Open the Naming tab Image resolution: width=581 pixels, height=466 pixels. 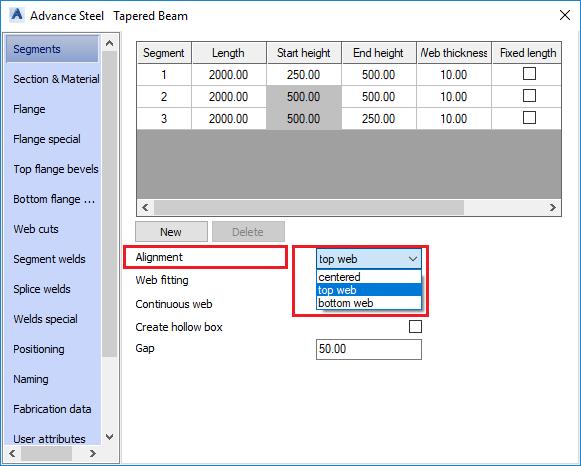point(31,379)
